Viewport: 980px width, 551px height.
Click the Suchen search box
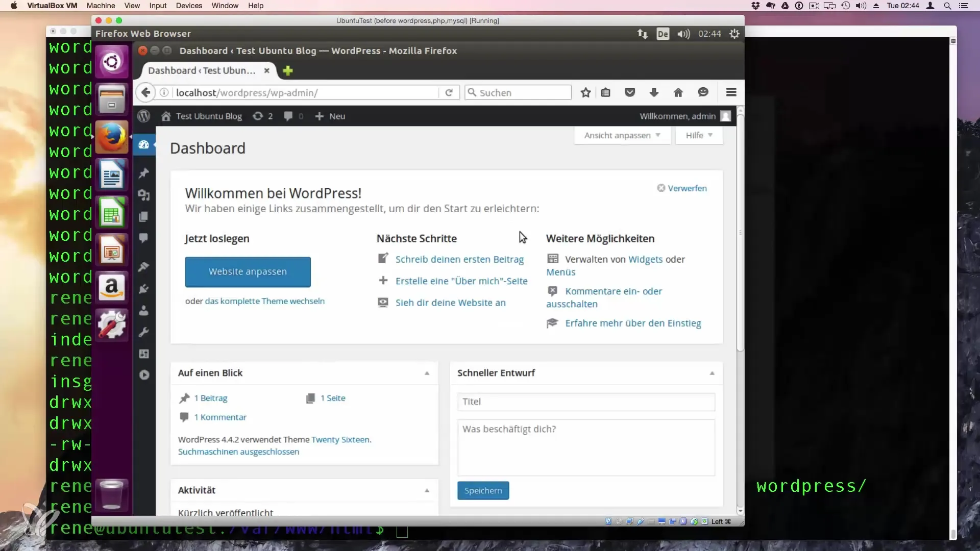point(518,93)
